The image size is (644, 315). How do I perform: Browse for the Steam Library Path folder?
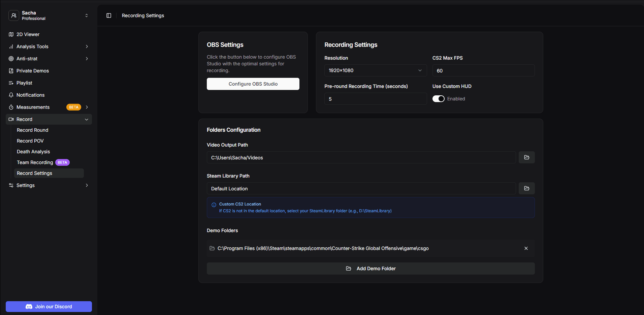(526, 188)
